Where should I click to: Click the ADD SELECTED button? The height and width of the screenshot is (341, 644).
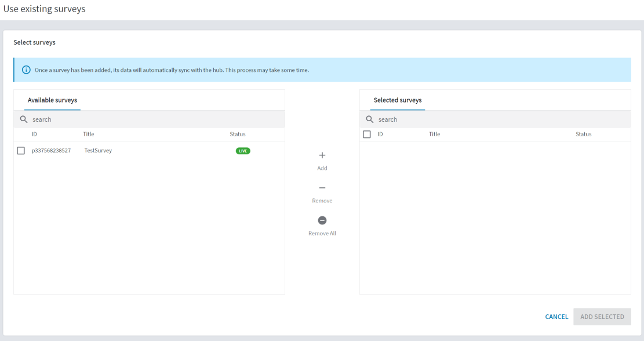602,317
